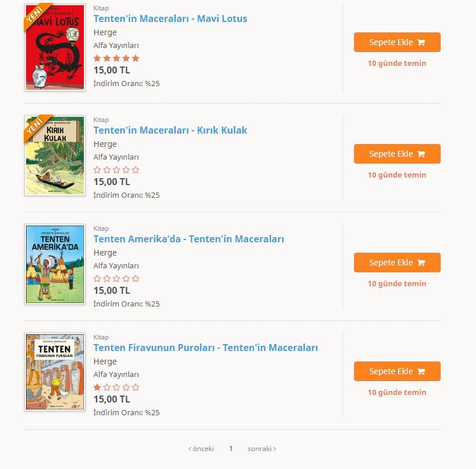This screenshot has width=476, height=469.
Task: Open the Tenten Amerika'da title link
Action: 189,239
